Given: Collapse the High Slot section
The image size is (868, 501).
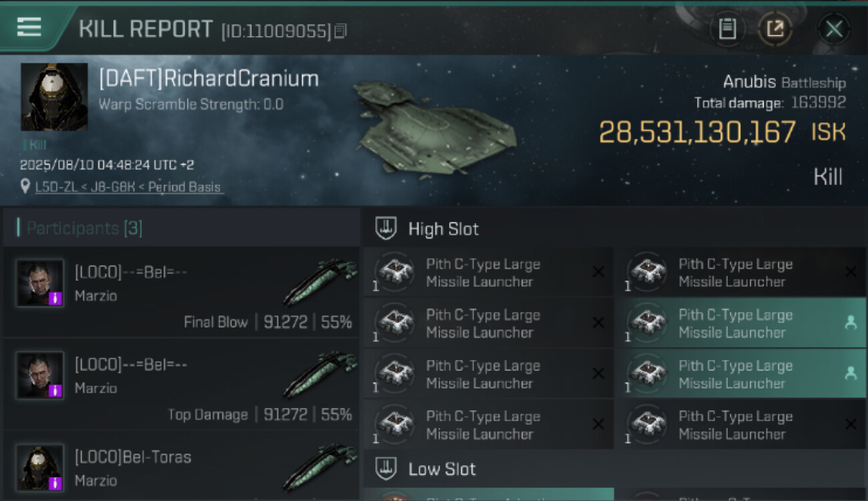Looking at the screenshot, I should [443, 229].
